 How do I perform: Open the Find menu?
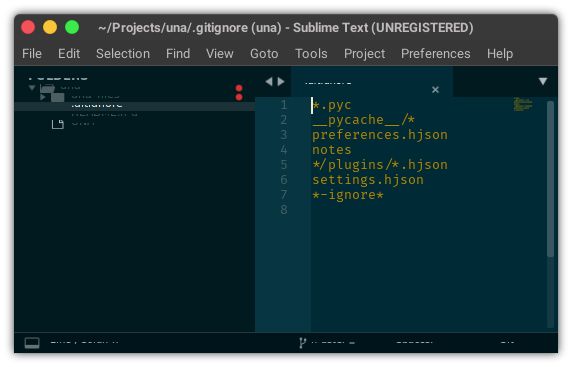point(178,54)
